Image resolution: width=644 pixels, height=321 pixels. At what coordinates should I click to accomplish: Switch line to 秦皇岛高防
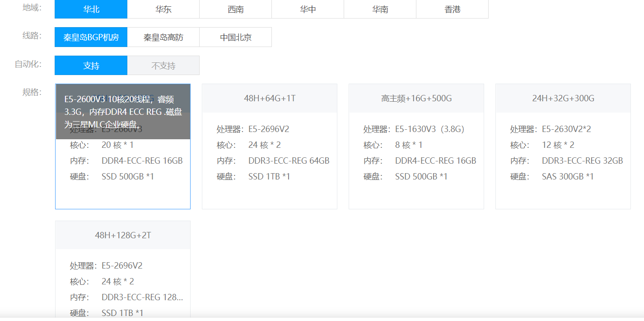(x=163, y=37)
